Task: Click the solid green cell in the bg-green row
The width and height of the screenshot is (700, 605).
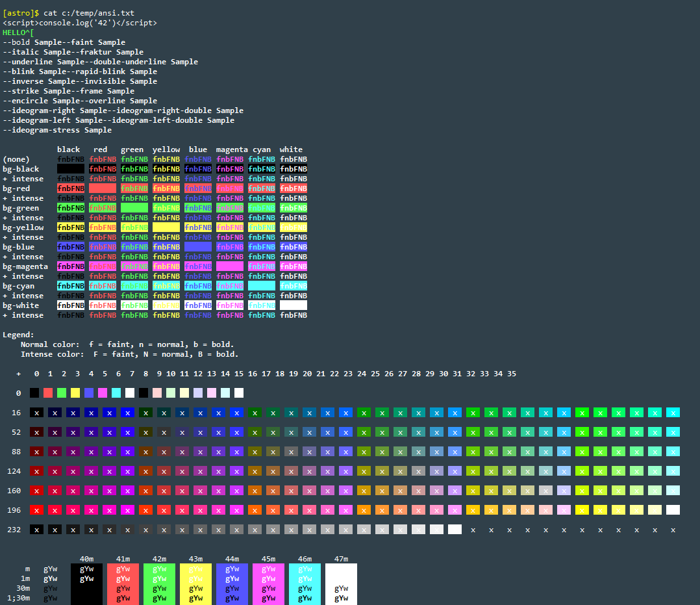Action: (134, 208)
